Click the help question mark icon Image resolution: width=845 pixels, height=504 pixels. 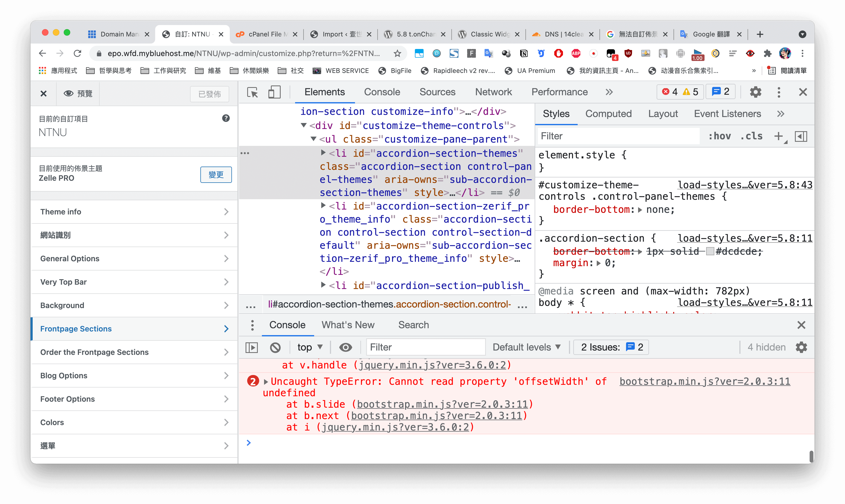[x=226, y=118]
